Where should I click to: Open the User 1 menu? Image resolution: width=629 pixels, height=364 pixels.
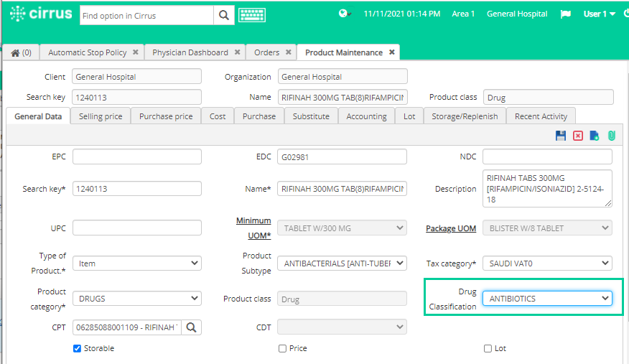[x=600, y=14]
